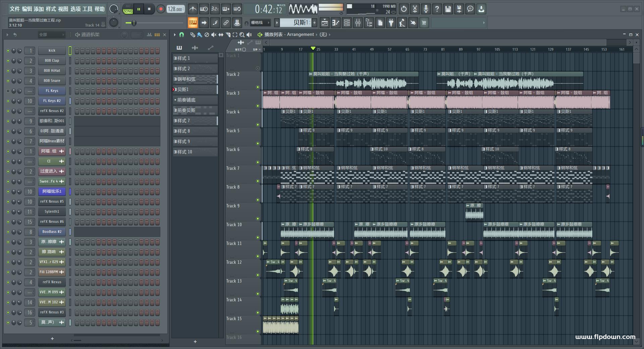Open the tempo tapper icon
The width and height of the screenshot is (644, 349).
coord(402,23)
